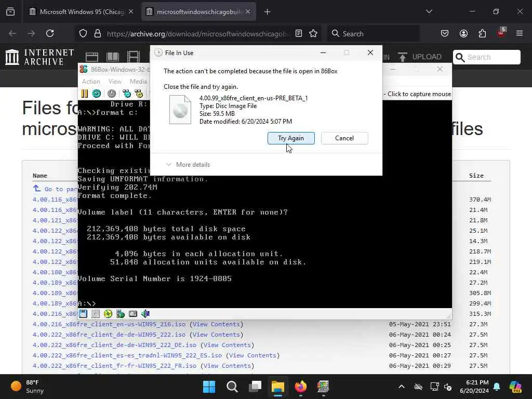Open Firefox tracking protection shield
Screen dimensions: 532x399
[x=83, y=34]
